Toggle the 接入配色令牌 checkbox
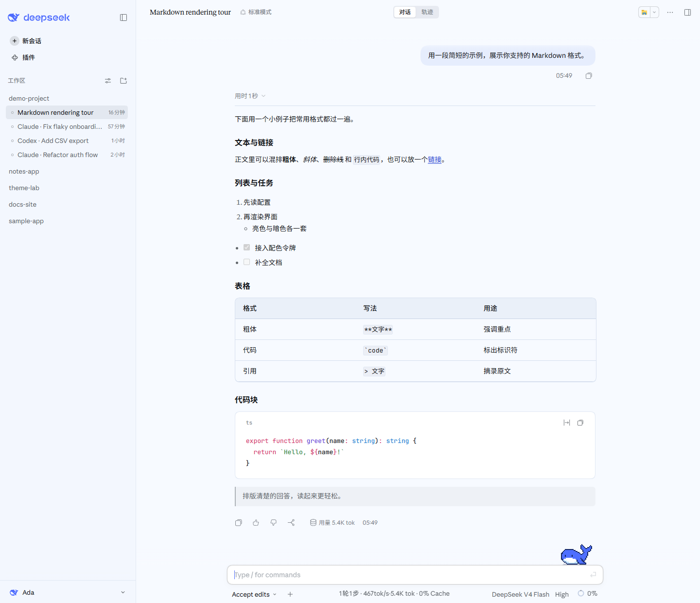This screenshot has width=700, height=603. pyautogui.click(x=246, y=248)
